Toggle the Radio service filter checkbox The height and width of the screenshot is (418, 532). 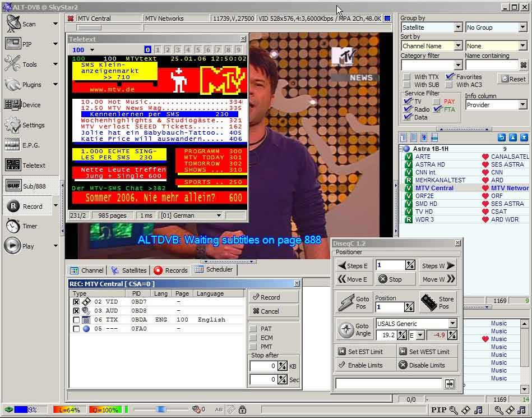[408, 109]
